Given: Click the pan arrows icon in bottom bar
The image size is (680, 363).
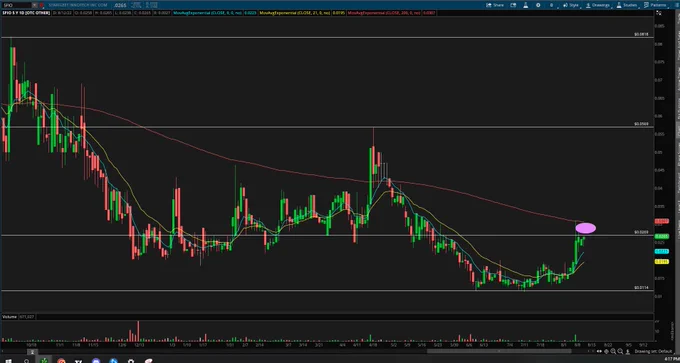Looking at the screenshot, I should coord(599,351).
